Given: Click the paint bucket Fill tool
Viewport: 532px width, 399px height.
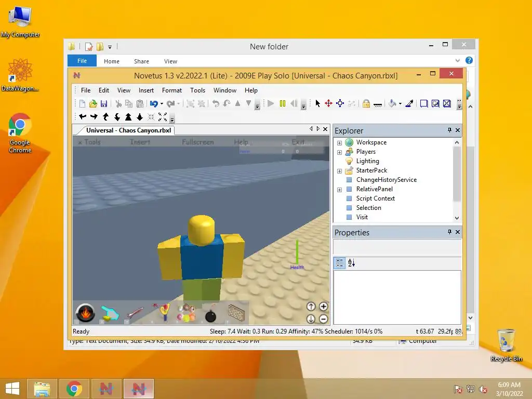Looking at the screenshot, I should [x=392, y=103].
